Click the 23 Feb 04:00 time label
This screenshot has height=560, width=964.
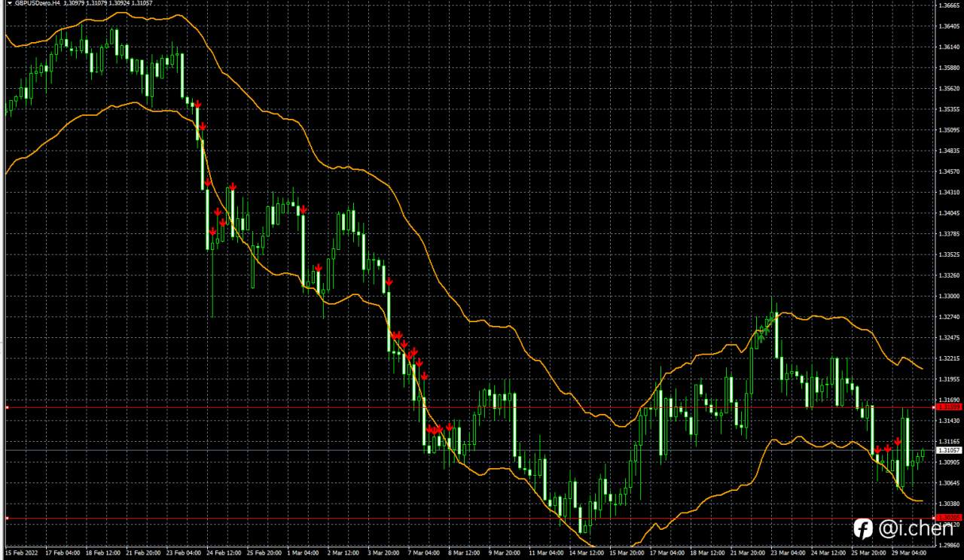point(185,553)
